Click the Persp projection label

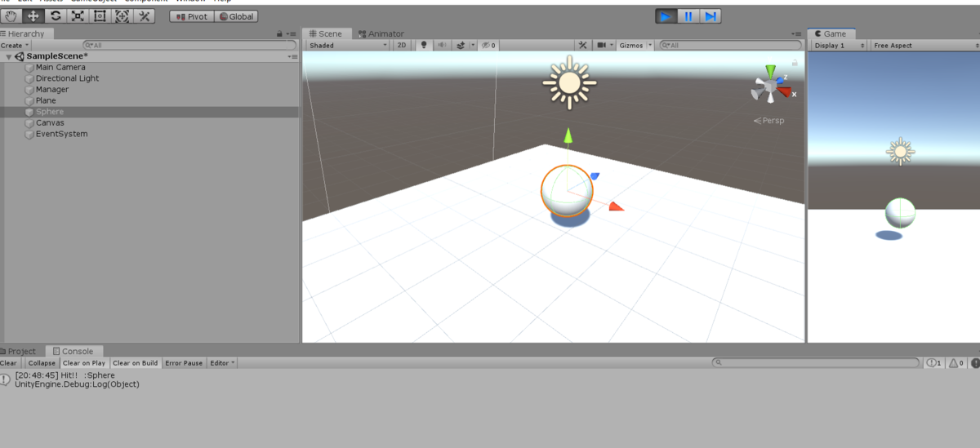coord(769,121)
